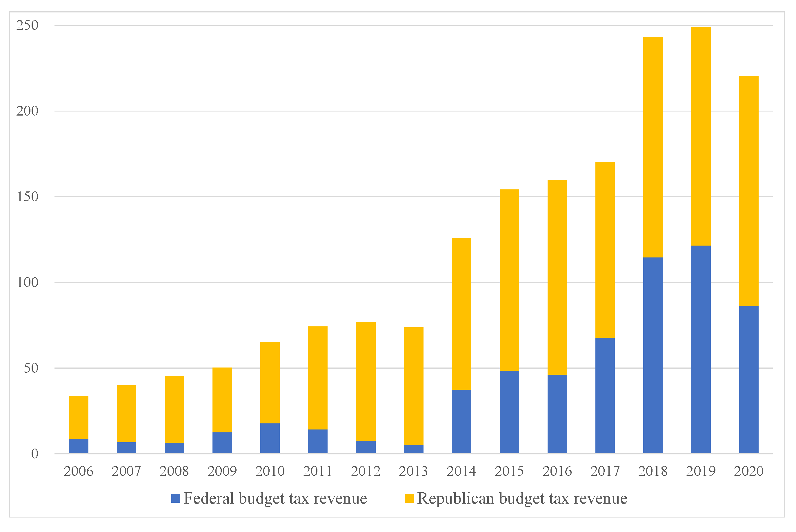Select the yellow segment of the 2007 bar

(x=126, y=414)
